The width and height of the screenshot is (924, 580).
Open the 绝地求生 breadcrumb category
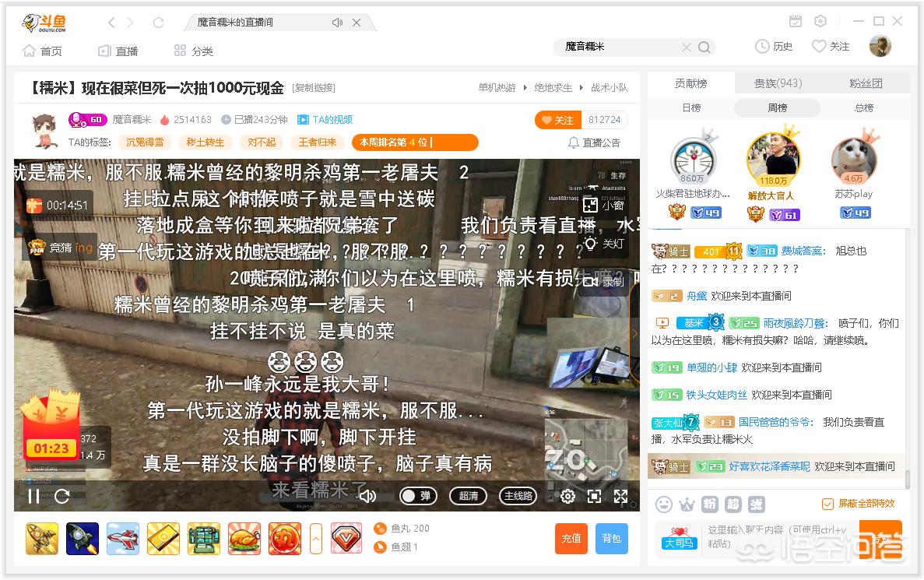click(x=553, y=88)
